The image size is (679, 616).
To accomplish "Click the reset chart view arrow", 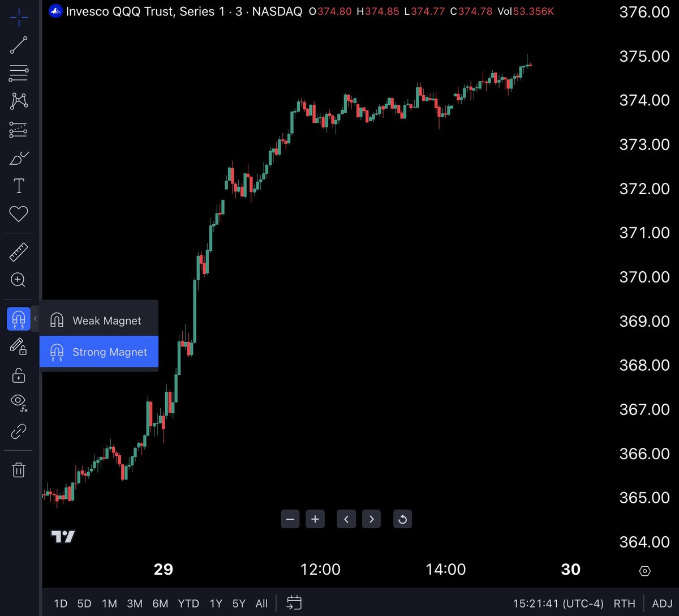I will (402, 519).
